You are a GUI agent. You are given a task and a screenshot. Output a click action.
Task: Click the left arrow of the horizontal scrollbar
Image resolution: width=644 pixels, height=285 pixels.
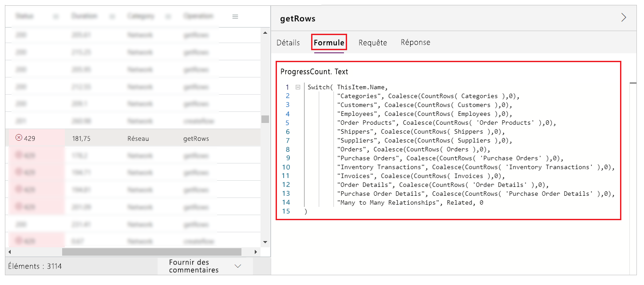click(x=9, y=252)
